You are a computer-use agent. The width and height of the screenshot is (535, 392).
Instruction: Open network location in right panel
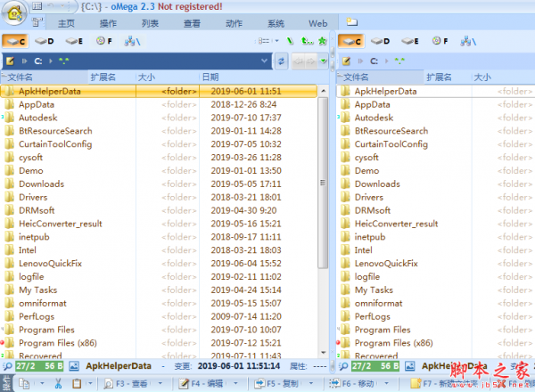(468, 41)
